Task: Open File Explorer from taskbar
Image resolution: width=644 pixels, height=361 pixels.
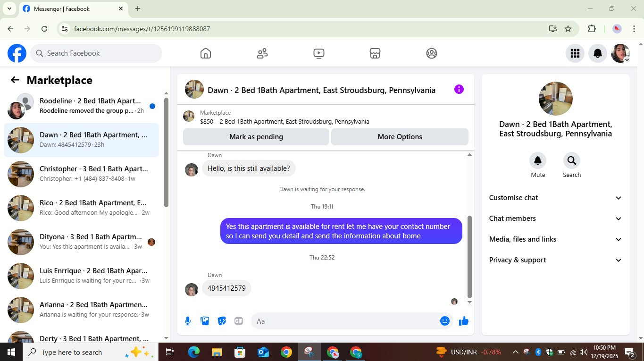Action: pos(217,352)
